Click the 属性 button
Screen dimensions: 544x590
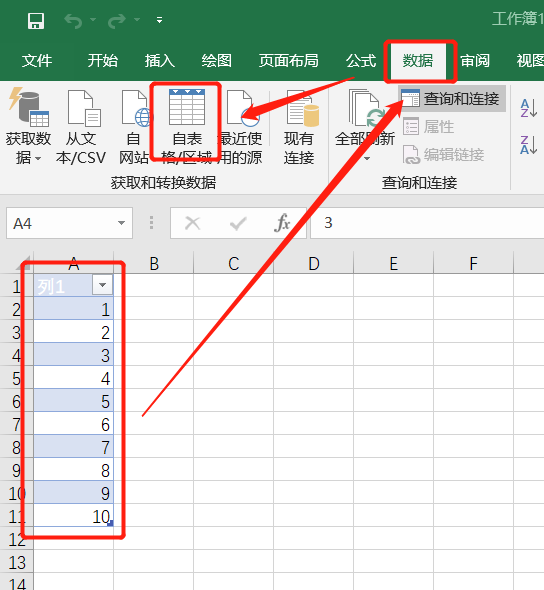tap(429, 127)
